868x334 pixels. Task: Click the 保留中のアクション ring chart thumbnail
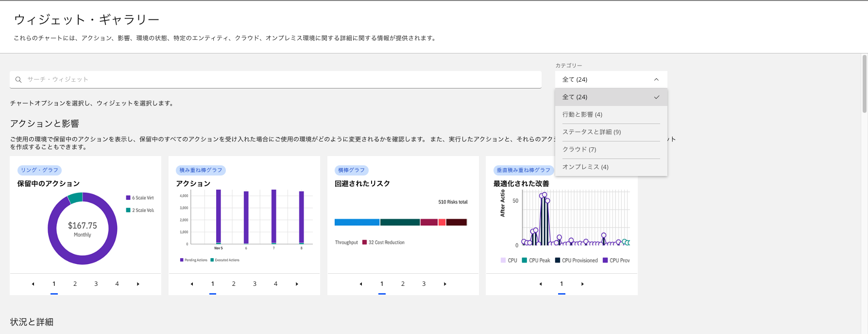point(83,229)
